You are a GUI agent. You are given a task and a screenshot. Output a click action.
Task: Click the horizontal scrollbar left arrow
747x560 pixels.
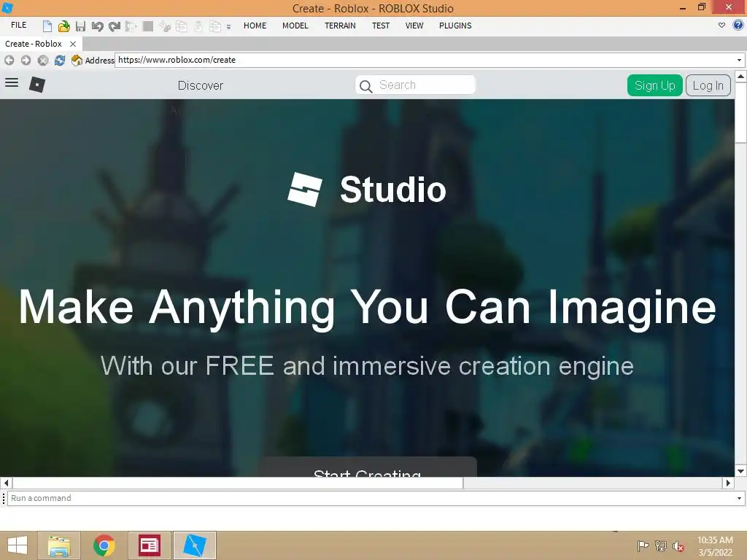tap(6, 483)
